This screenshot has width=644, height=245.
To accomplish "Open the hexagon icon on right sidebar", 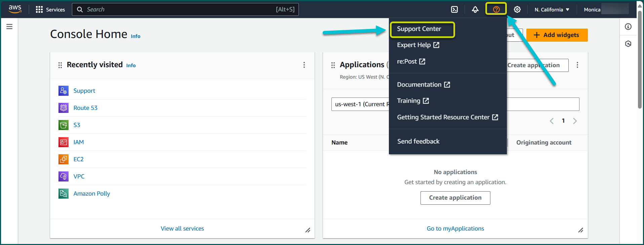I will pos(628,44).
